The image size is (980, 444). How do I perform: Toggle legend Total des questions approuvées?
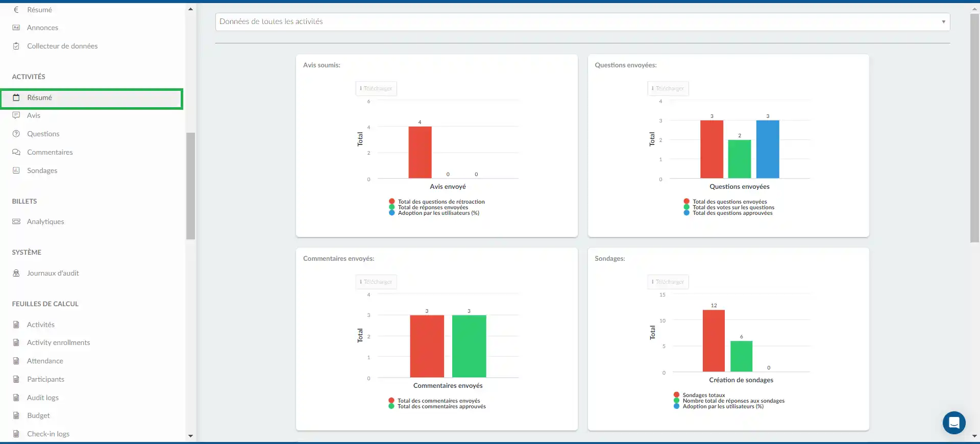[x=728, y=213]
